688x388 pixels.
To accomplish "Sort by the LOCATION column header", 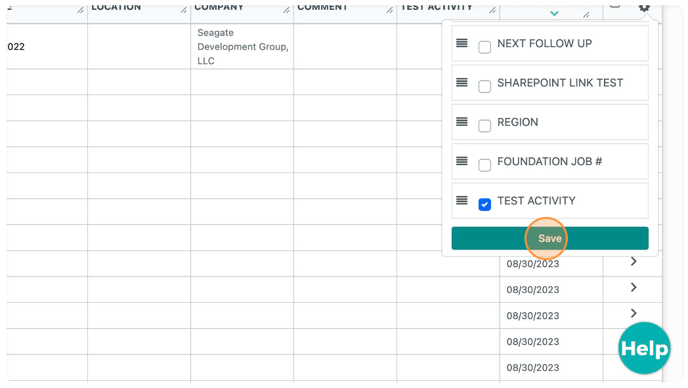I will click(116, 7).
